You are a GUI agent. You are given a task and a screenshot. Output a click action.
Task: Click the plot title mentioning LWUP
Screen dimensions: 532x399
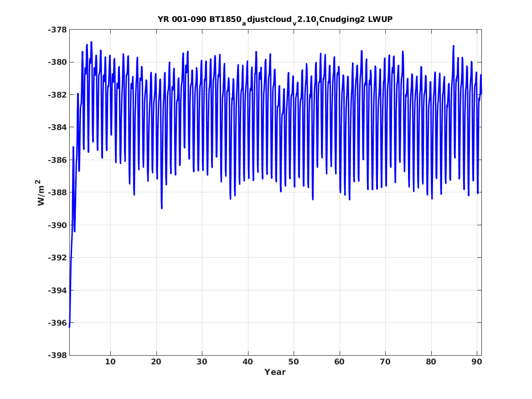tap(275, 20)
